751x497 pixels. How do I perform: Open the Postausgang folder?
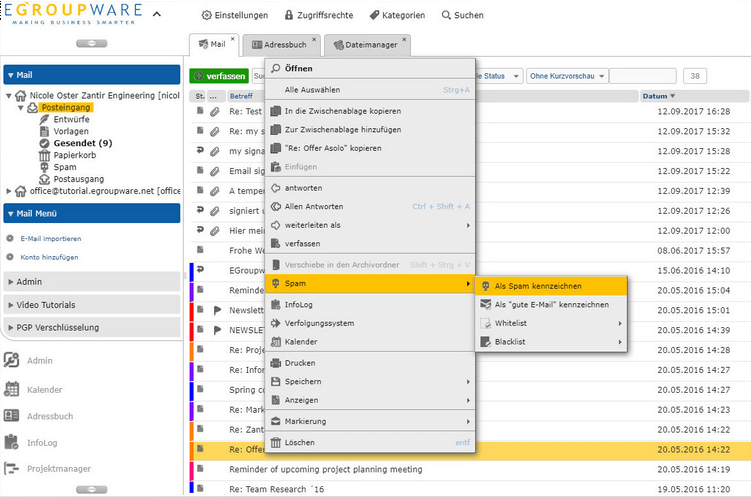point(79,179)
